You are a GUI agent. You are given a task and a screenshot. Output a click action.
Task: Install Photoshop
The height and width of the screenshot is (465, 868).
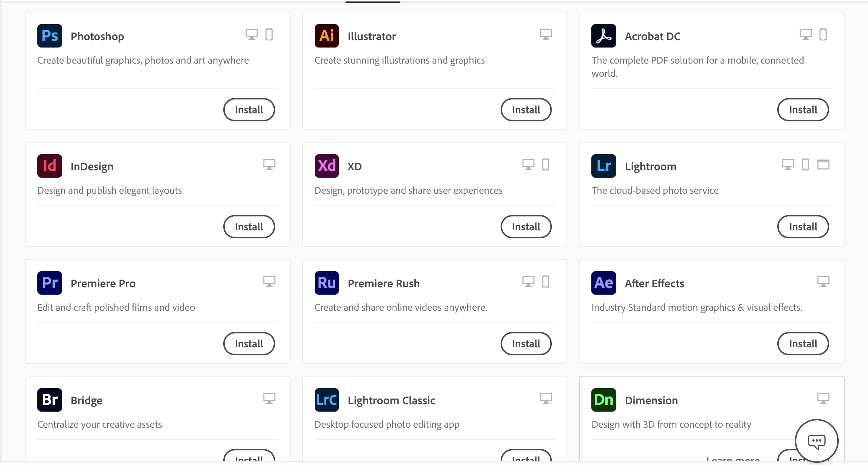(249, 110)
